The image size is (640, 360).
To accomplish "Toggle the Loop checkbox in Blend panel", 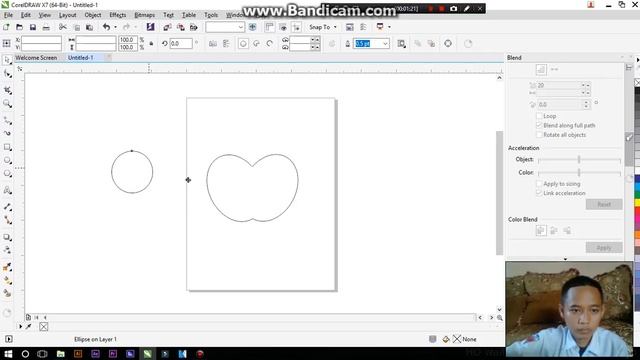I will click(x=539, y=116).
